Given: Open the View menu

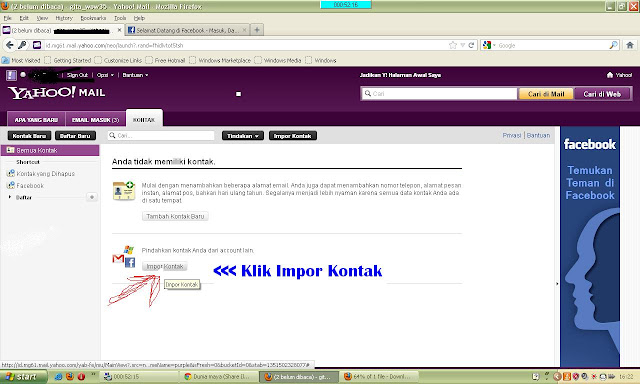Looking at the screenshot, I should pos(42,18).
